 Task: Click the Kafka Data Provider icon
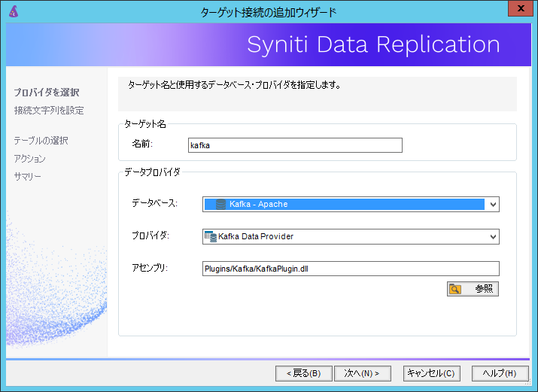coord(211,237)
